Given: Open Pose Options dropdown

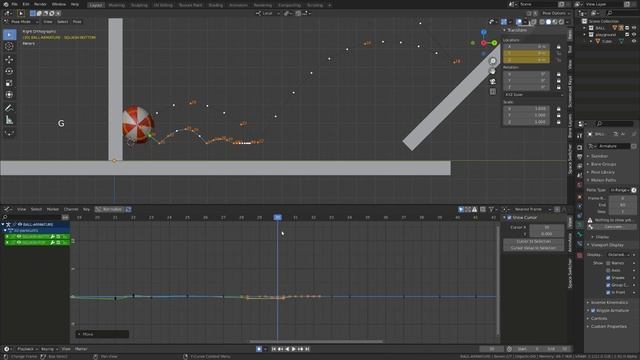Looking at the screenshot, I should point(556,13).
